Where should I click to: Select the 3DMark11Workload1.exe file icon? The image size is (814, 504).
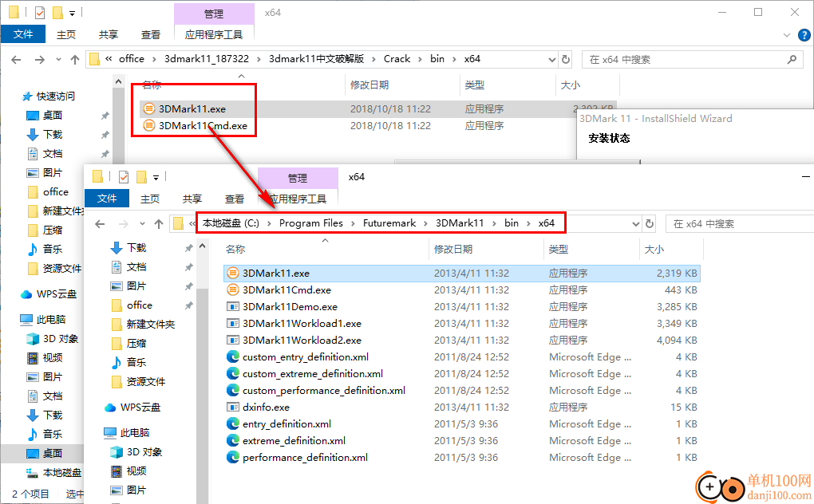(233, 324)
